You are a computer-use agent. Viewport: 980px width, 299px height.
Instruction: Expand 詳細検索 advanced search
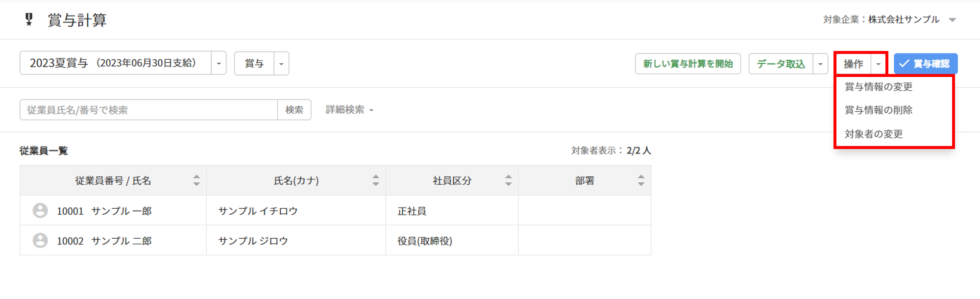pos(349,110)
